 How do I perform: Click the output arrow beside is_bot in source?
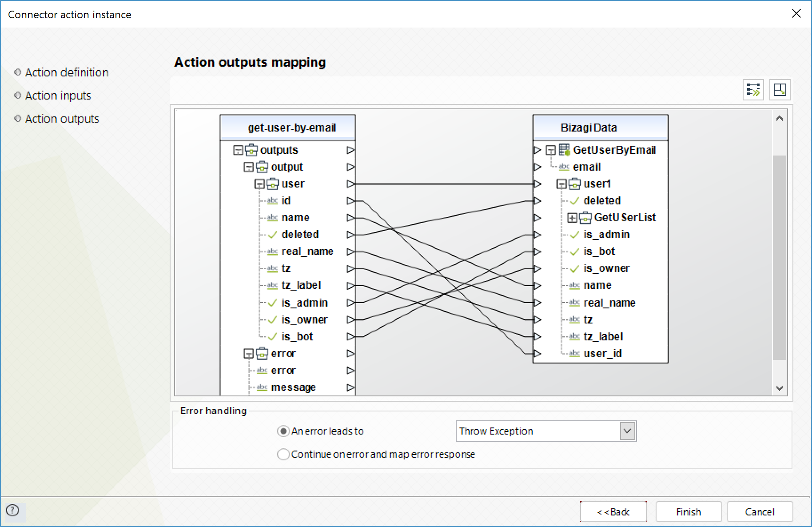(x=351, y=336)
